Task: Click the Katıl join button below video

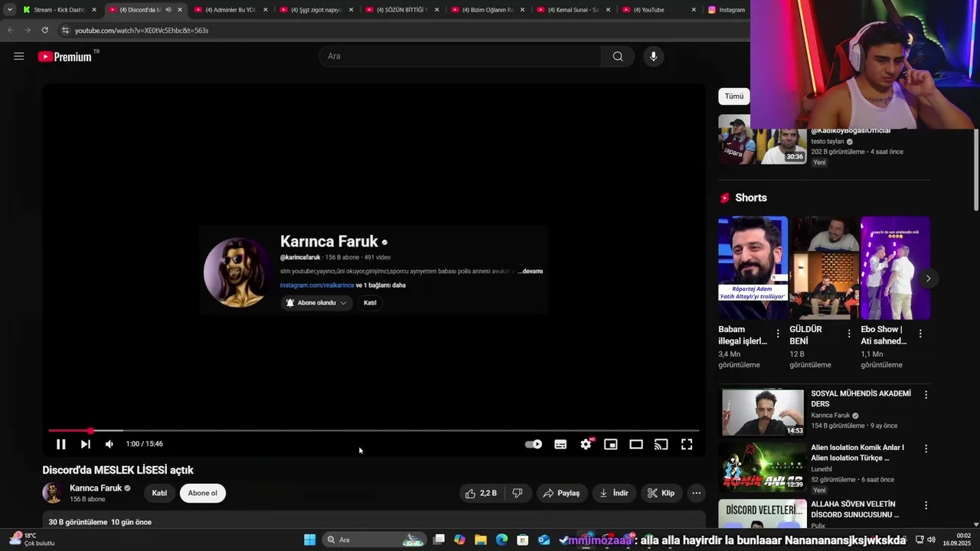Action: click(x=159, y=494)
